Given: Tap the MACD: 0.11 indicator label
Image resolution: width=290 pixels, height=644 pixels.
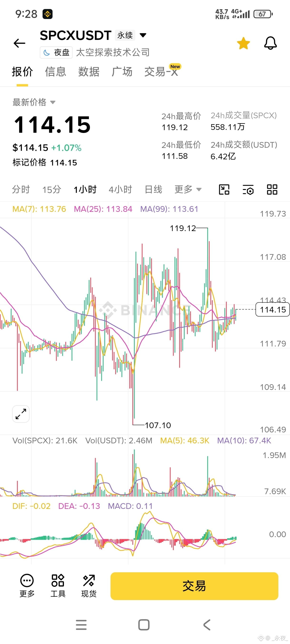Looking at the screenshot, I should point(130,506).
